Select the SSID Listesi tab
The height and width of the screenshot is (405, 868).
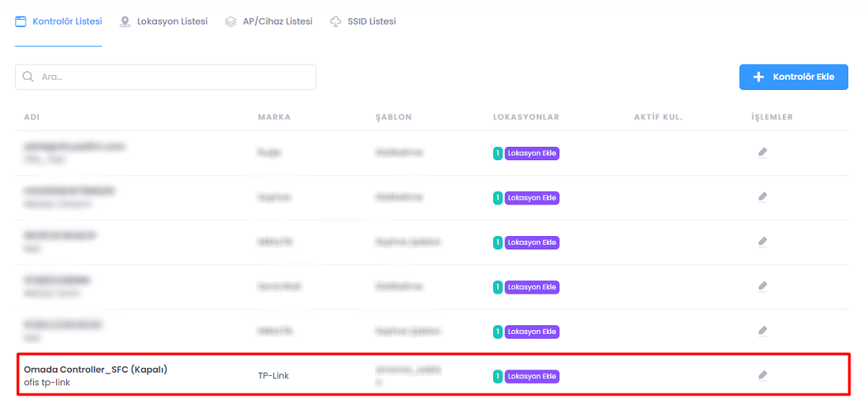(363, 21)
